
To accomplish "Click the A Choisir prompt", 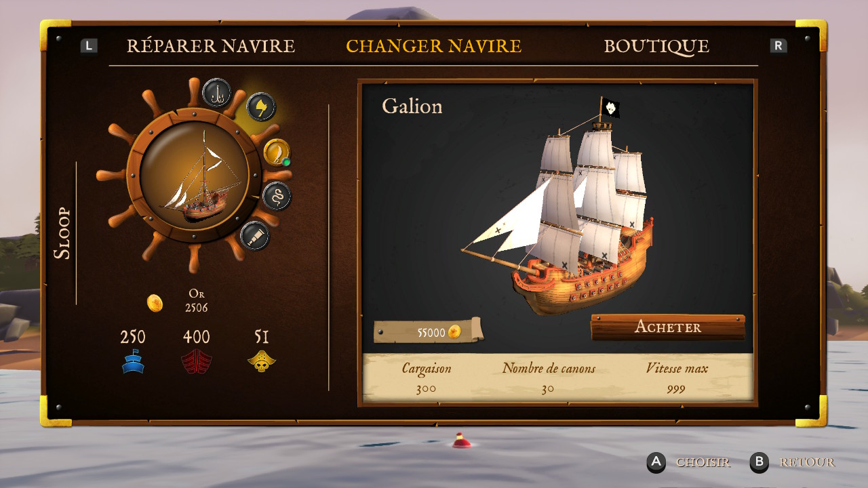I will point(688,463).
